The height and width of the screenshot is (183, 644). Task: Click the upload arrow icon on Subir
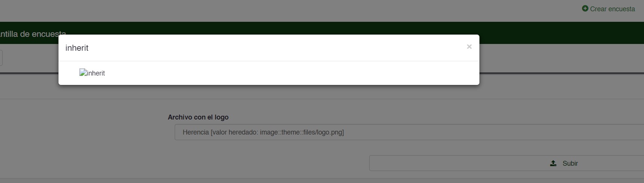[553, 163]
